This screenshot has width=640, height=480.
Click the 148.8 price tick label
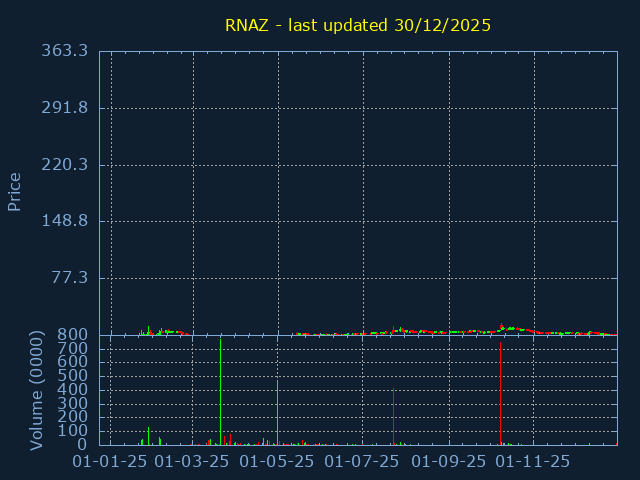[x=64, y=221]
